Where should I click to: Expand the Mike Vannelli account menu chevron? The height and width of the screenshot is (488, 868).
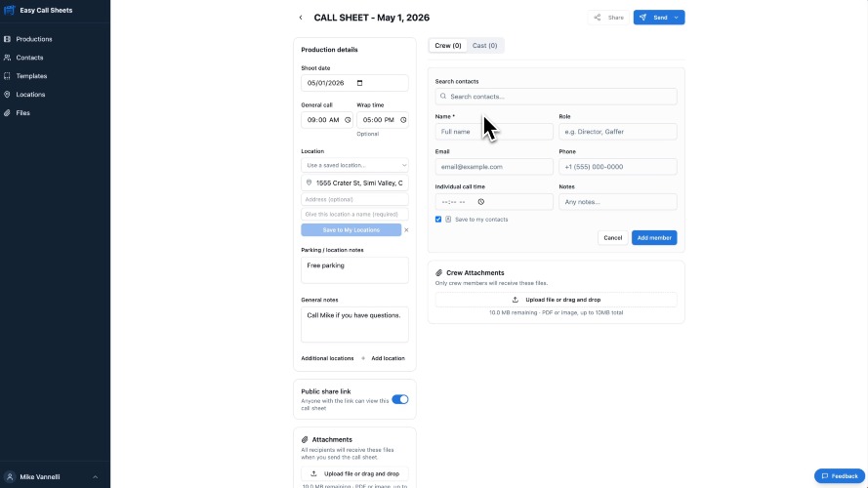point(96,477)
